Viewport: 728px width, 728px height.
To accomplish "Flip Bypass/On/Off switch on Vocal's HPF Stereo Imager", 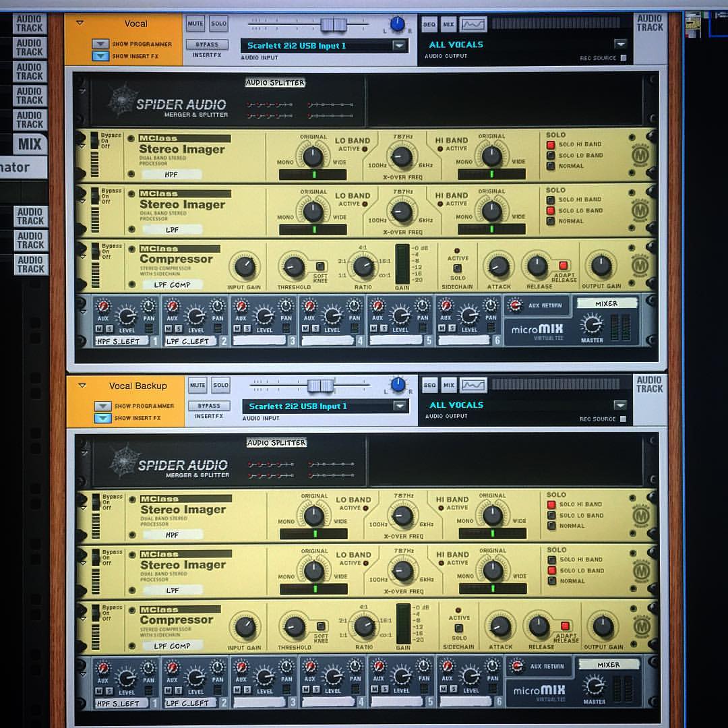I will point(95,141).
